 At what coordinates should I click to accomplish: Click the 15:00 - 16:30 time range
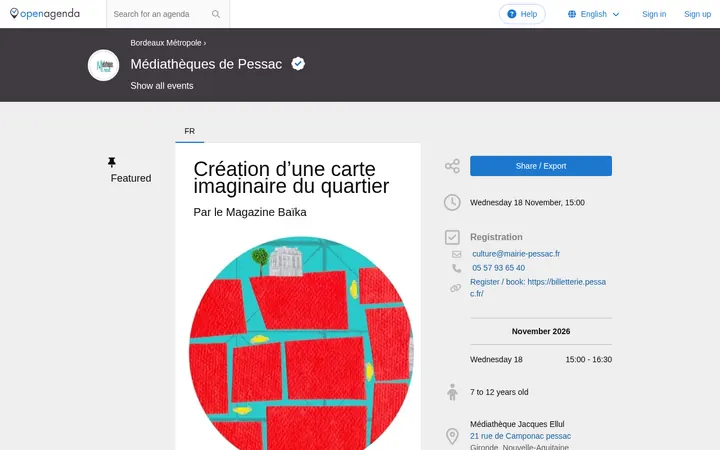click(x=588, y=360)
